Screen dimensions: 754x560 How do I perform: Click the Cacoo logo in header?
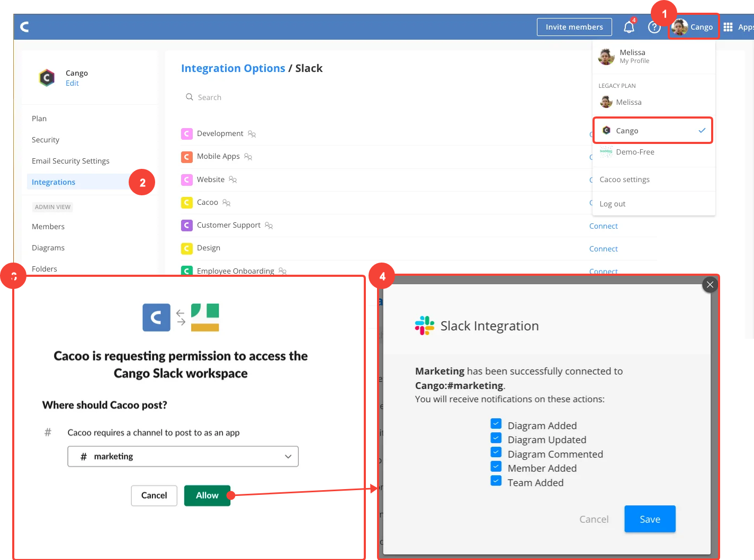coord(24,26)
